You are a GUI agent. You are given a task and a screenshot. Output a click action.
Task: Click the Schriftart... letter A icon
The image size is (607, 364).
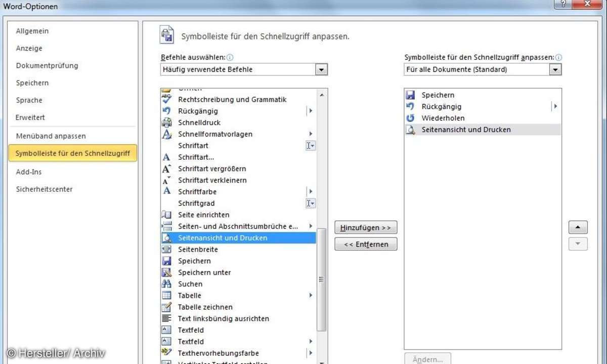[166, 157]
